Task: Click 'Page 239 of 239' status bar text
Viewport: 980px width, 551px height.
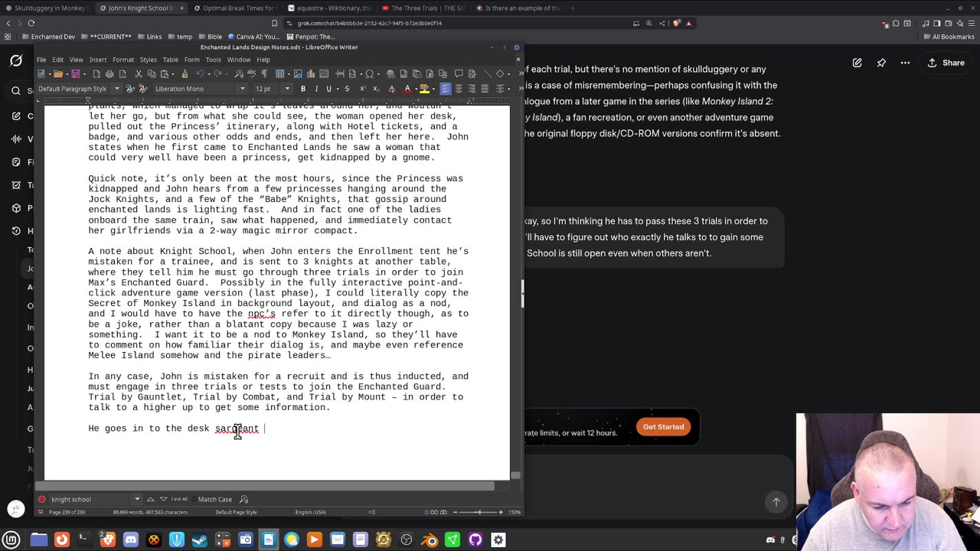Action: [67, 512]
